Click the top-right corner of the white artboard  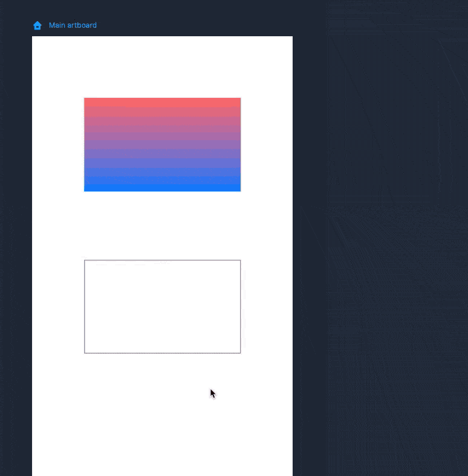(291, 37)
